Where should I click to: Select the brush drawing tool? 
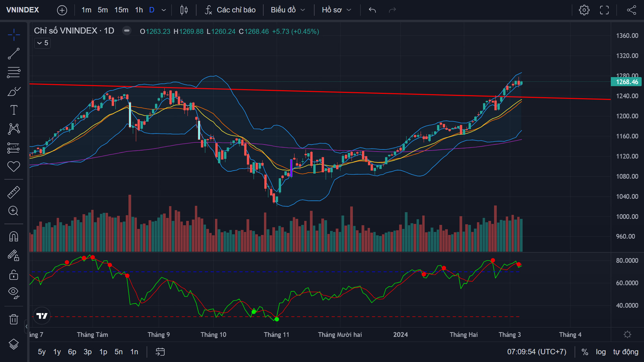pos(14,91)
